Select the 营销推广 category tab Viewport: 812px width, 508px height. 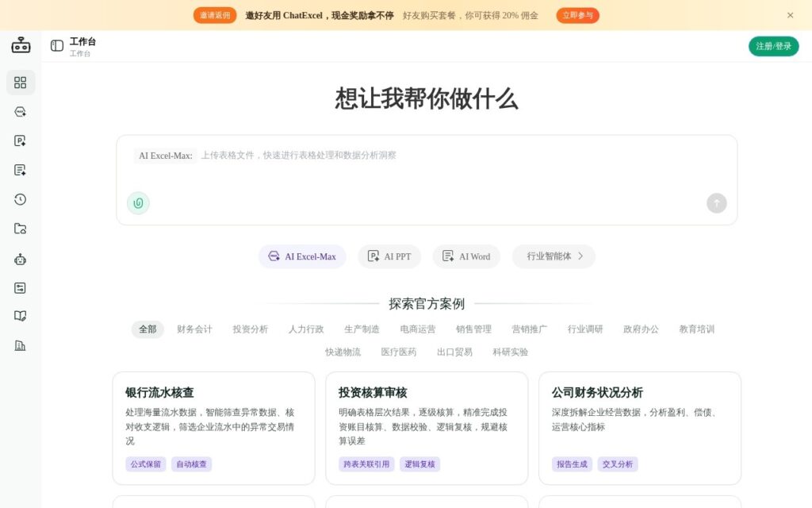(529, 329)
